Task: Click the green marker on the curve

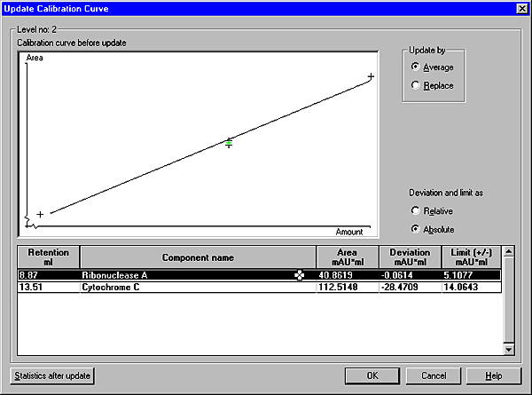Action: tap(229, 144)
